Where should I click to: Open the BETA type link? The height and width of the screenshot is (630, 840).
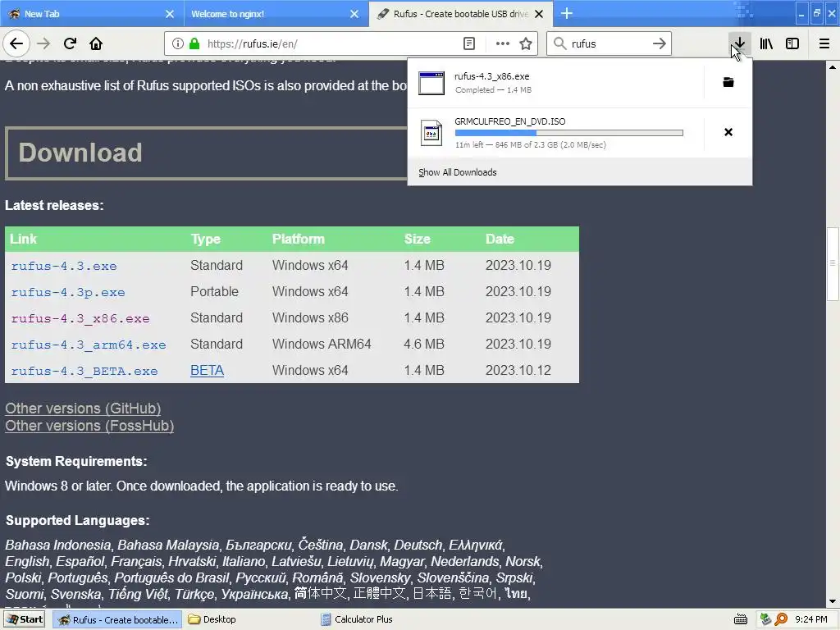[x=207, y=370]
